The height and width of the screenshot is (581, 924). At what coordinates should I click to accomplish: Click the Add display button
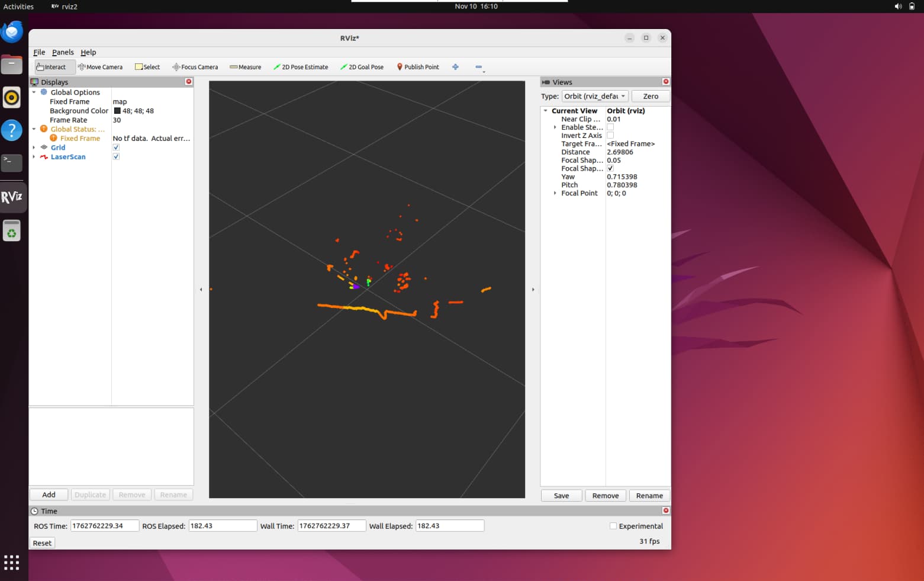point(49,495)
